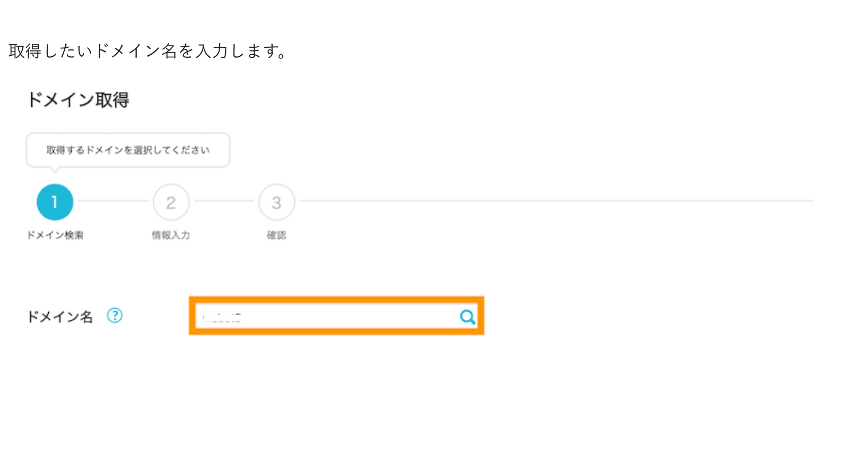Click the orange highlight frame's top edge
Image resolution: width=868 pixels, height=451 pixels.
point(336,300)
